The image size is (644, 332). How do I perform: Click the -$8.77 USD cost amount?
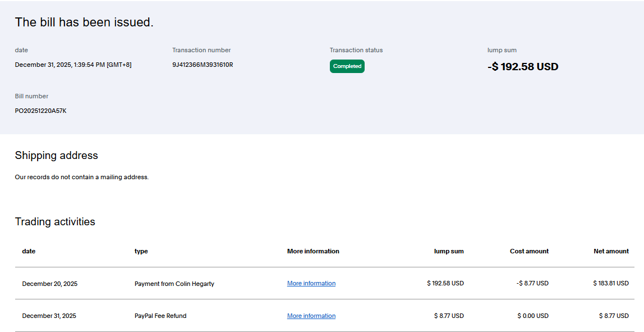pyautogui.click(x=532, y=284)
